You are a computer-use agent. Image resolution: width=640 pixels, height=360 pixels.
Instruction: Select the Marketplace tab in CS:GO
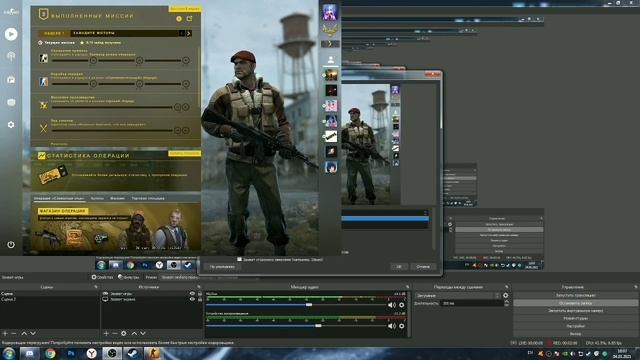pyautogui.click(x=148, y=198)
